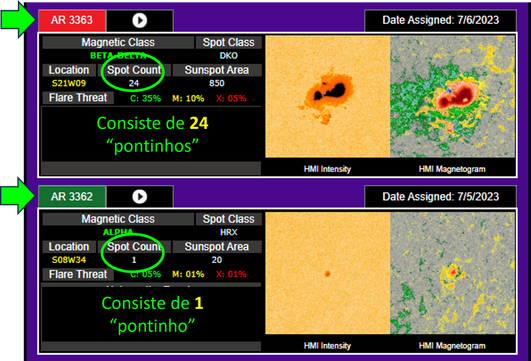Click the circled Spot Count header for AR 3362
The width and height of the screenshot is (531, 361).
134,247
